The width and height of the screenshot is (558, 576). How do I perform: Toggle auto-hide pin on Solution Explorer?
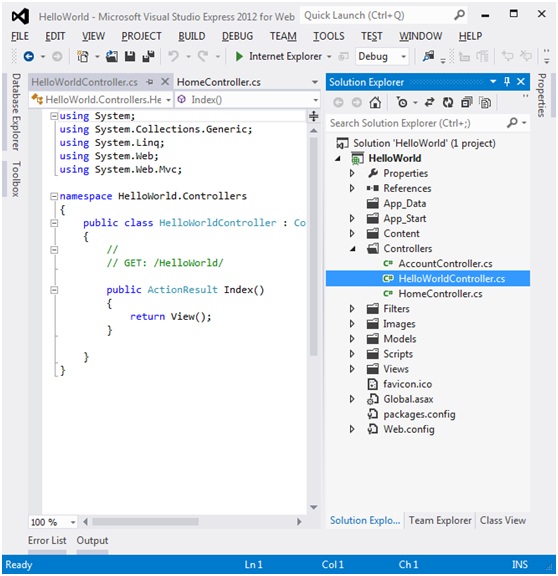click(x=507, y=82)
